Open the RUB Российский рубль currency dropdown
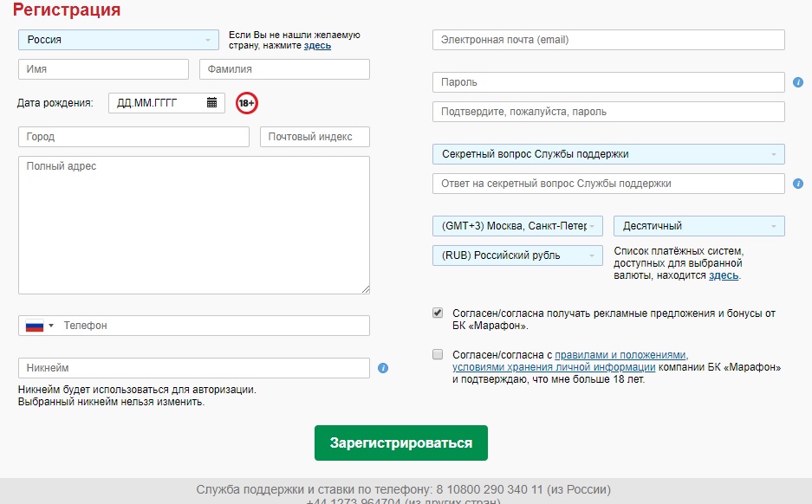 click(517, 255)
